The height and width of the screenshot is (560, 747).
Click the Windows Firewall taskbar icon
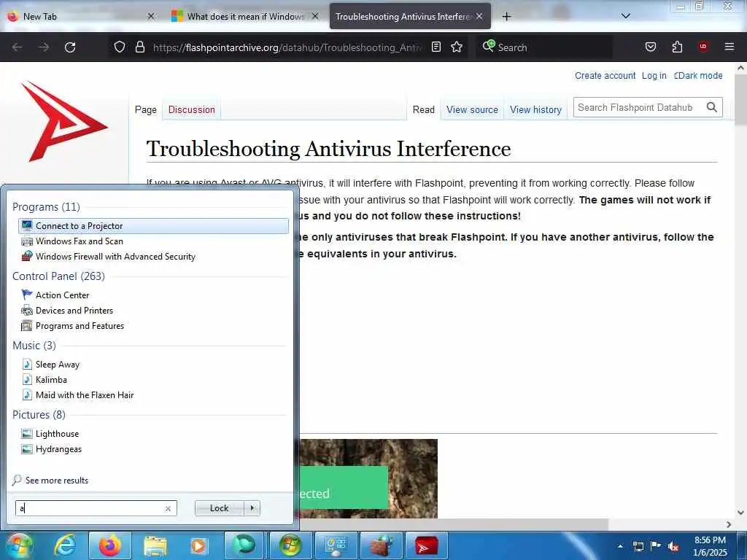381,545
